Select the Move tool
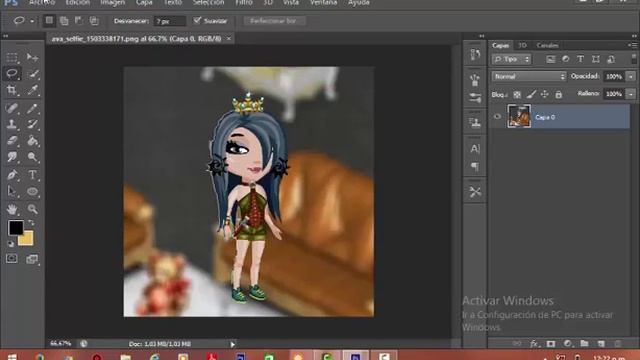The height and width of the screenshot is (360, 640). coord(32,57)
